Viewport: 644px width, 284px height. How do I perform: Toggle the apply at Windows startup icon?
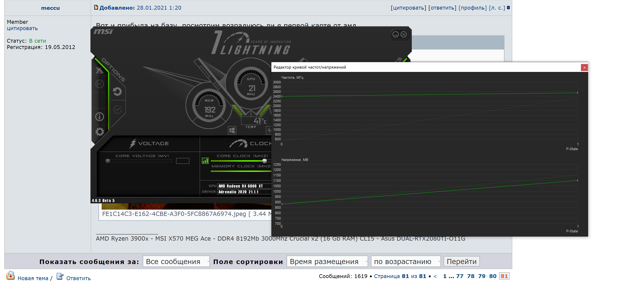coord(232,130)
